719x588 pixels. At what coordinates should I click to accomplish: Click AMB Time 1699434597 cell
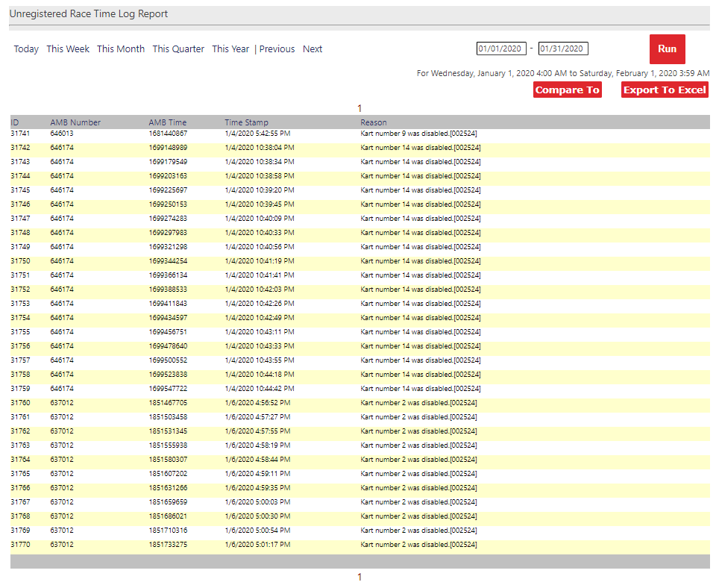(168, 319)
